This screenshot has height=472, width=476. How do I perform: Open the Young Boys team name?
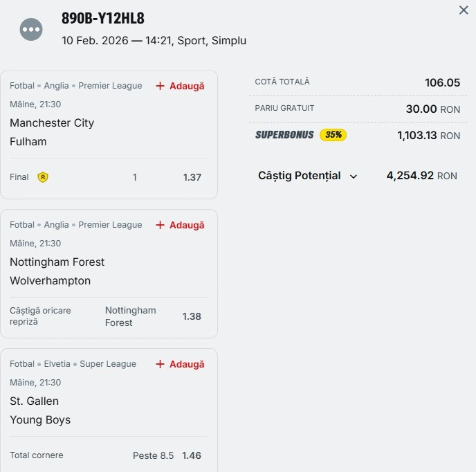[x=40, y=420]
